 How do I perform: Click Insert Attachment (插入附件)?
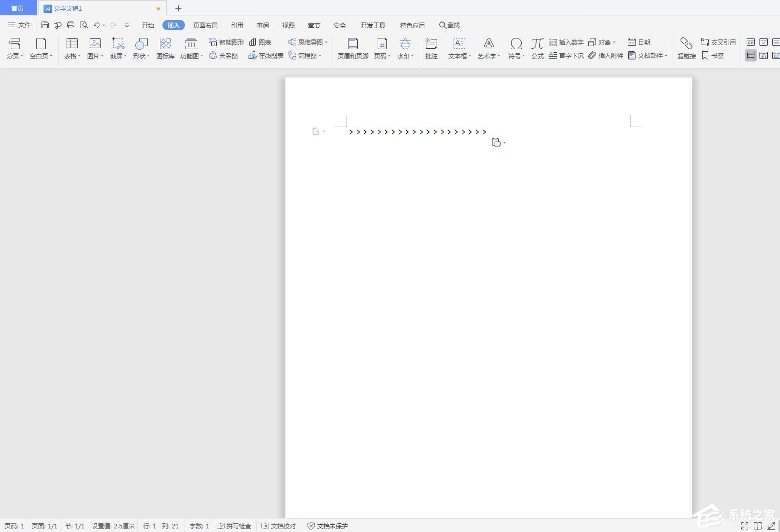pos(606,55)
